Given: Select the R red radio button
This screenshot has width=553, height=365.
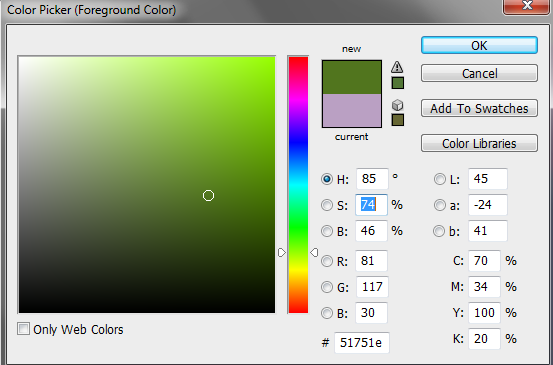Looking at the screenshot, I should pyautogui.click(x=327, y=261).
